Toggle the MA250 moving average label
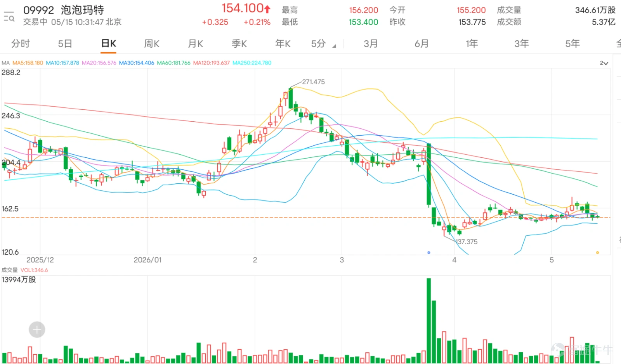The width and height of the screenshot is (621, 364). coord(252,63)
